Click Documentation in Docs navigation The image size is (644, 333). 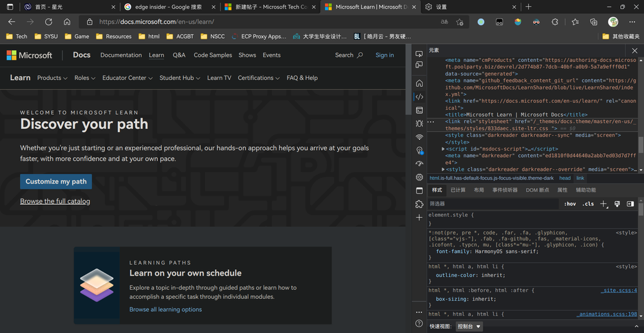121,55
